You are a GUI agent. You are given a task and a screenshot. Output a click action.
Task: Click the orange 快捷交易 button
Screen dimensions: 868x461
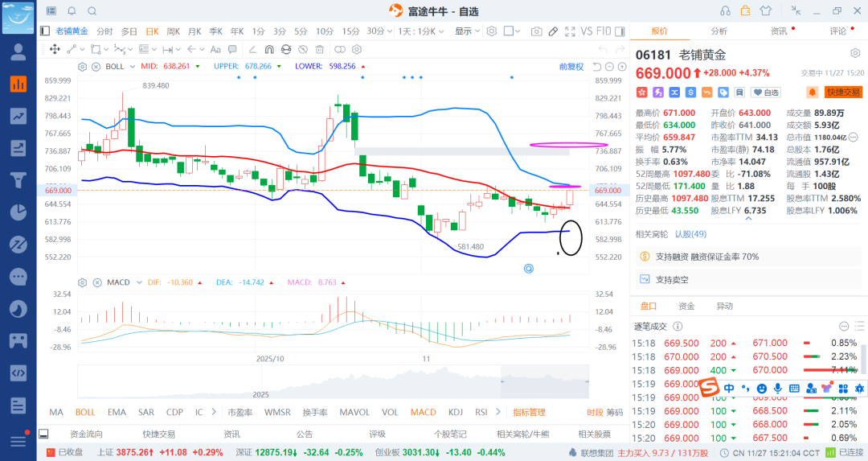(844, 93)
